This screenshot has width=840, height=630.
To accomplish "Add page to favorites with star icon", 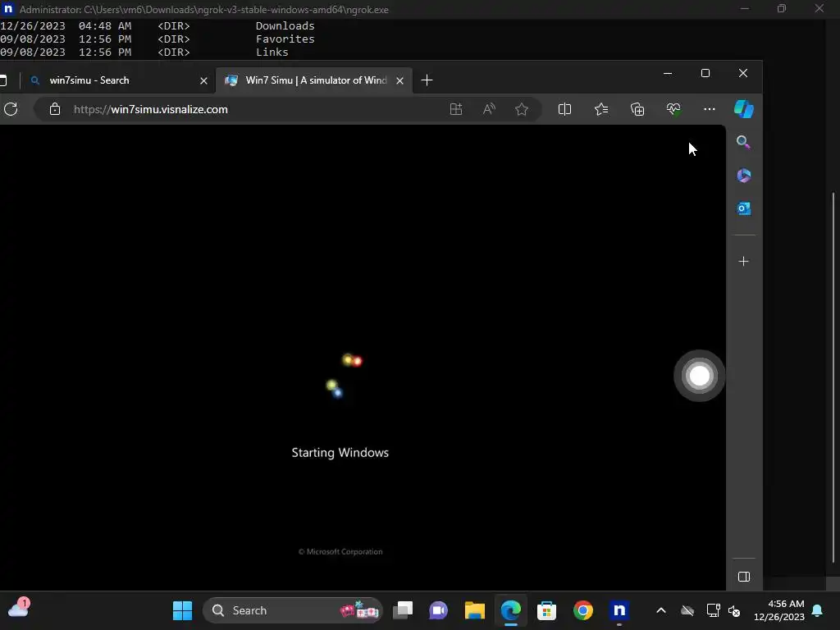I will tap(521, 109).
